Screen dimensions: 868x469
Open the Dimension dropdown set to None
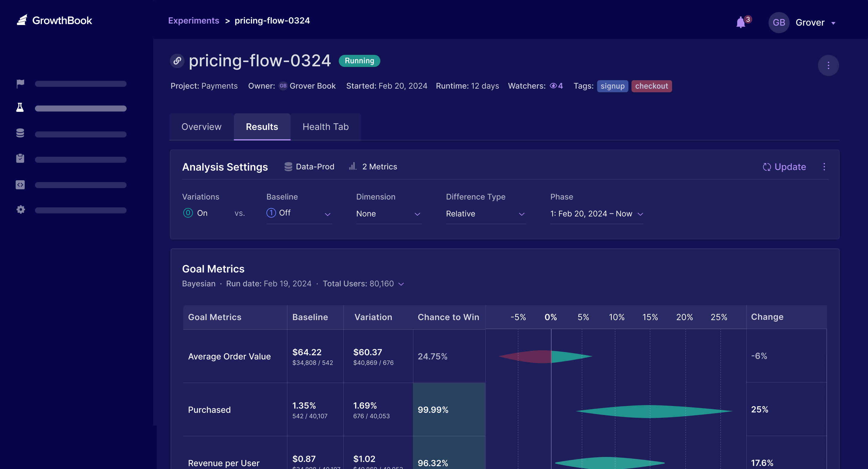(388, 214)
